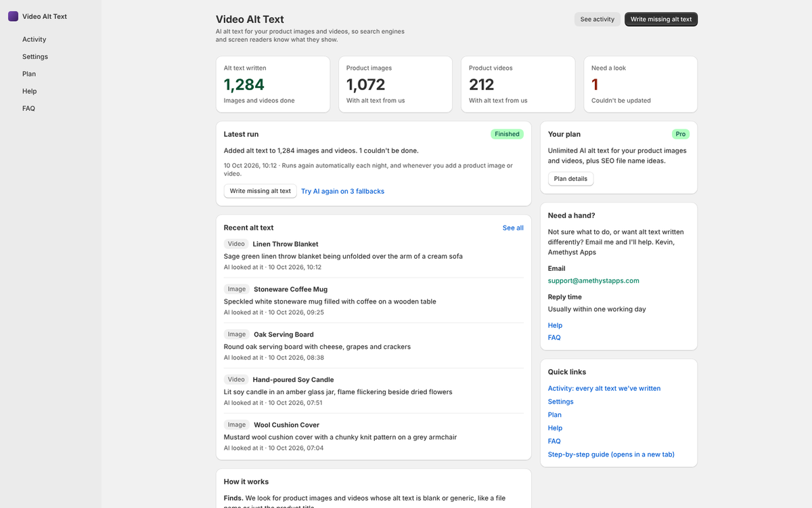Image resolution: width=812 pixels, height=508 pixels.
Task: Click Speckled white stoneware mug description
Action: (x=330, y=302)
